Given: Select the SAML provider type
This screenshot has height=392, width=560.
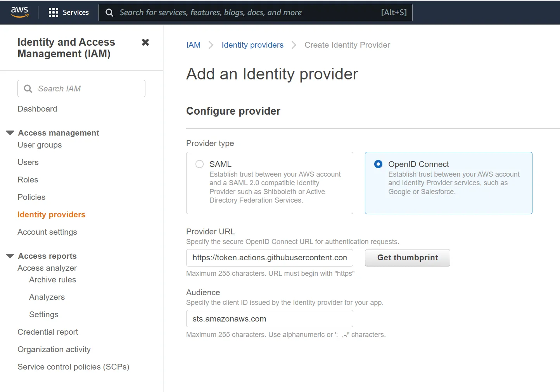Looking at the screenshot, I should pyautogui.click(x=199, y=164).
